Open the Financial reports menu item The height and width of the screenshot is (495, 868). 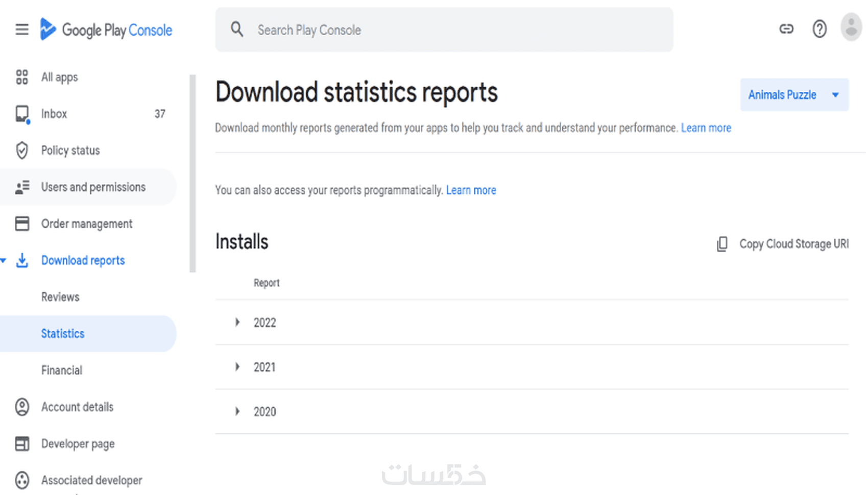click(x=62, y=370)
